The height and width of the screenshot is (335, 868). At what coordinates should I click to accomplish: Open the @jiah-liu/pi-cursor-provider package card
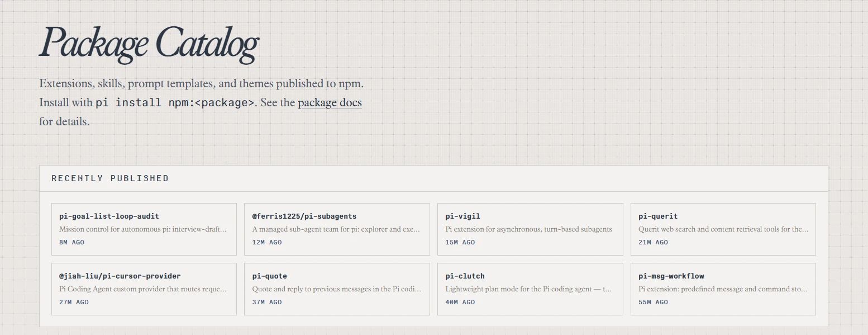point(144,289)
